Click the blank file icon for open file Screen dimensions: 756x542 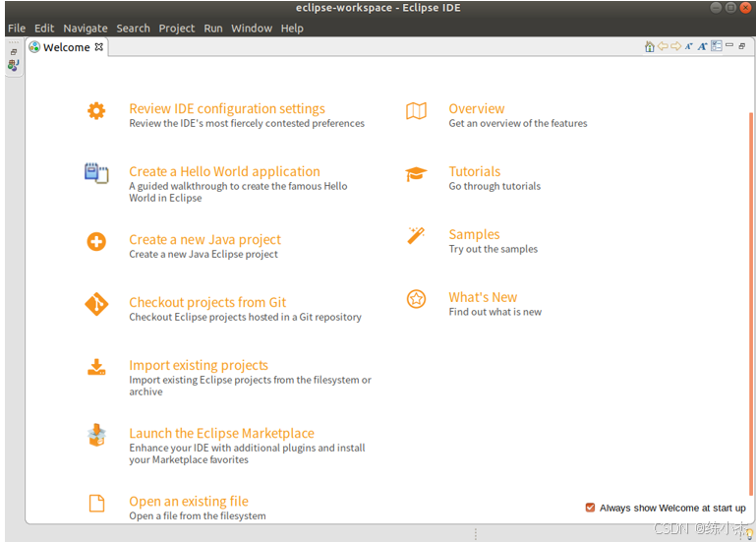coord(96,503)
